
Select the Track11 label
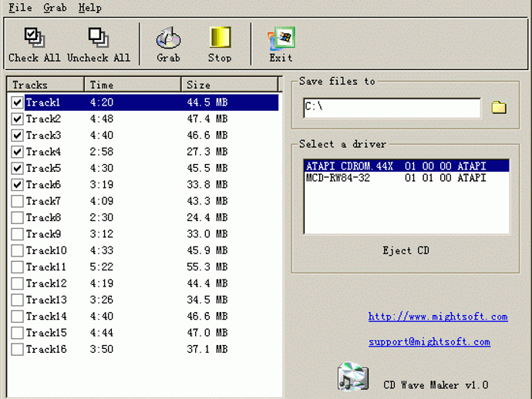point(46,267)
